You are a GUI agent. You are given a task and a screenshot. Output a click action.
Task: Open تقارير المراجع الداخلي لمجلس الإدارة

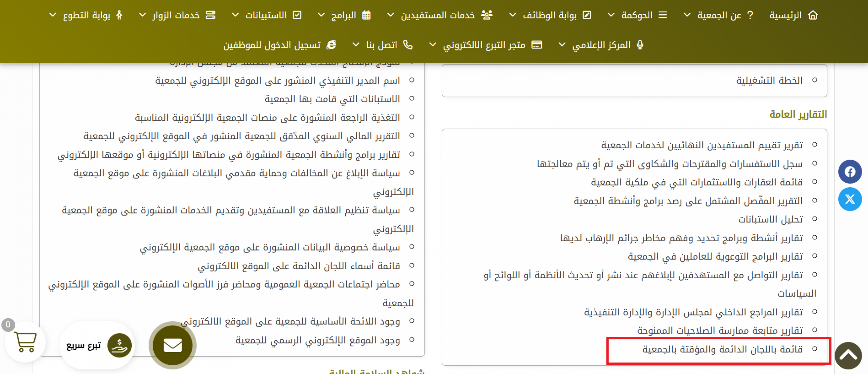[694, 312]
